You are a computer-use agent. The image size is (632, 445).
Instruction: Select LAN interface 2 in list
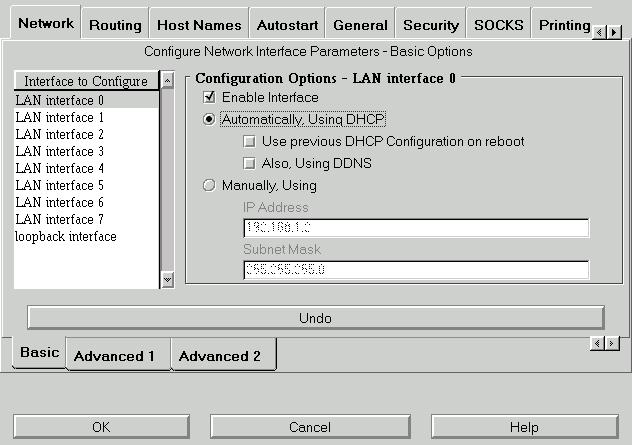coord(86,134)
